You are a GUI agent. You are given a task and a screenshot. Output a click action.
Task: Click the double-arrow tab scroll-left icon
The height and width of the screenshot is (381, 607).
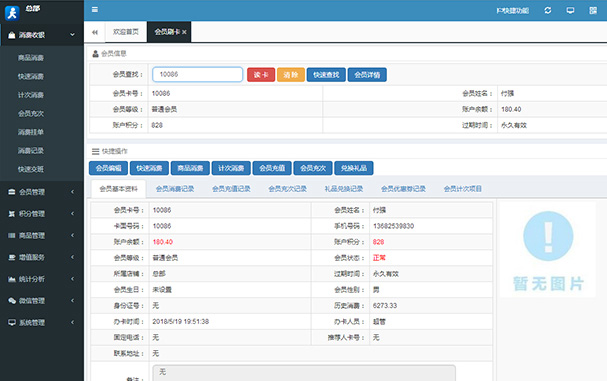(x=95, y=32)
